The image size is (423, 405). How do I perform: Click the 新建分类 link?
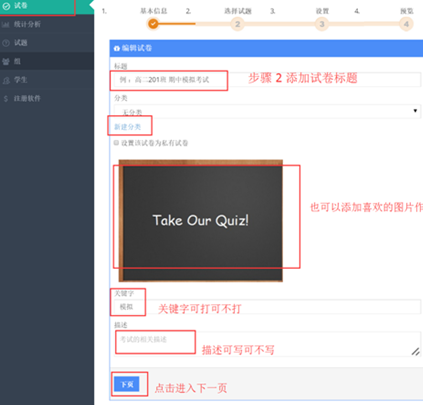click(x=128, y=127)
